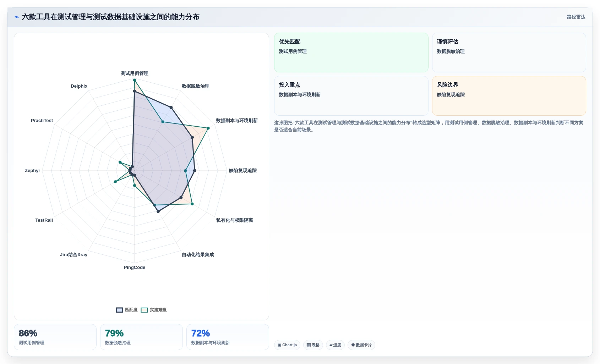The image size is (600, 364).
Task: Toggle the 实施难度 legend entry
Action: click(154, 310)
